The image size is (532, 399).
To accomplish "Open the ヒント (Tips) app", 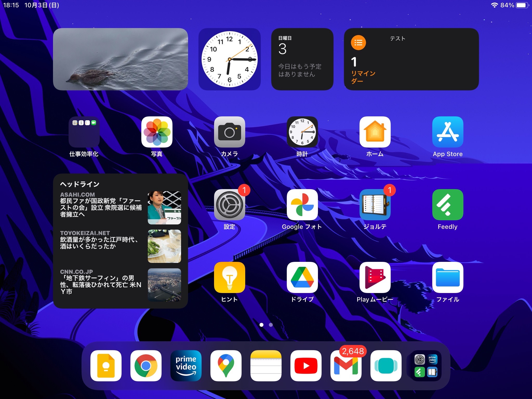I will click(x=229, y=277).
